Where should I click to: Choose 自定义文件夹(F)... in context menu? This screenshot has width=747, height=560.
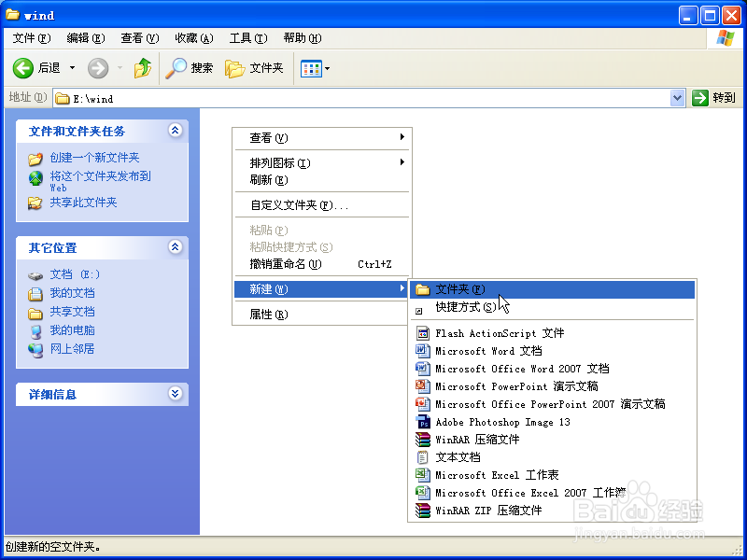(321, 205)
